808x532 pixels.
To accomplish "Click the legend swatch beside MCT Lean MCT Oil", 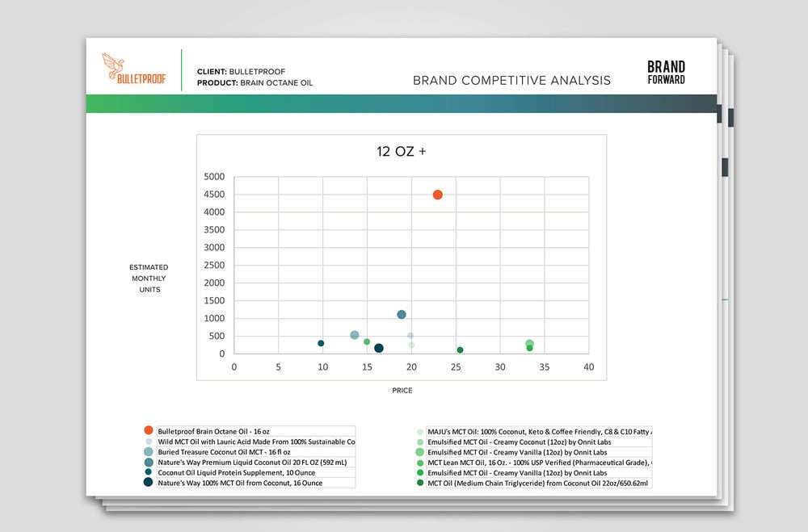I will [x=420, y=463].
